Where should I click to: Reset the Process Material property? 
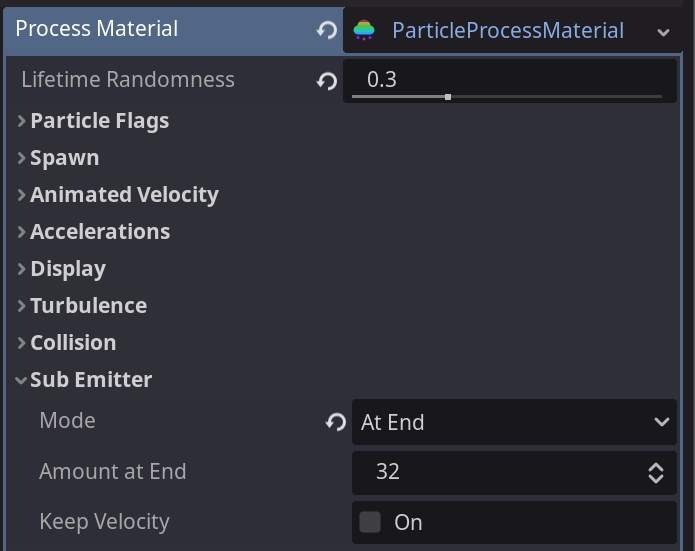tap(327, 30)
